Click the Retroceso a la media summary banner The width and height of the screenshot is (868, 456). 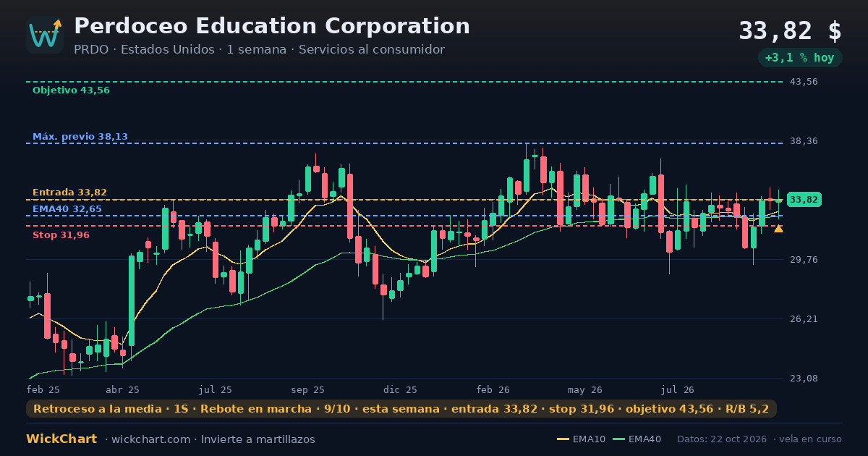point(401,409)
